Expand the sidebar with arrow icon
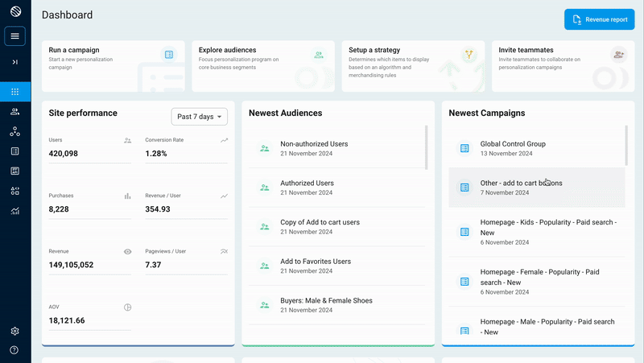This screenshot has height=363, width=644. [15, 62]
